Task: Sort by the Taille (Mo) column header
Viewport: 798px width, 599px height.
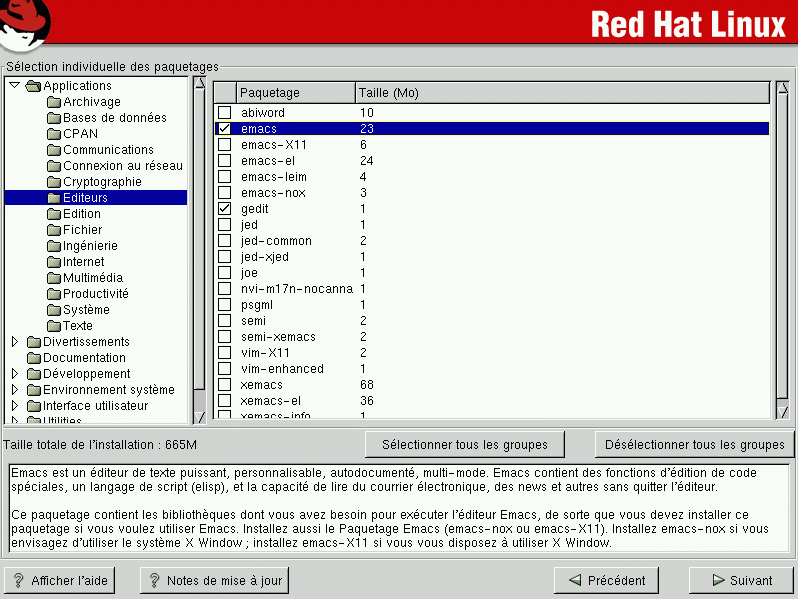Action: coord(560,93)
